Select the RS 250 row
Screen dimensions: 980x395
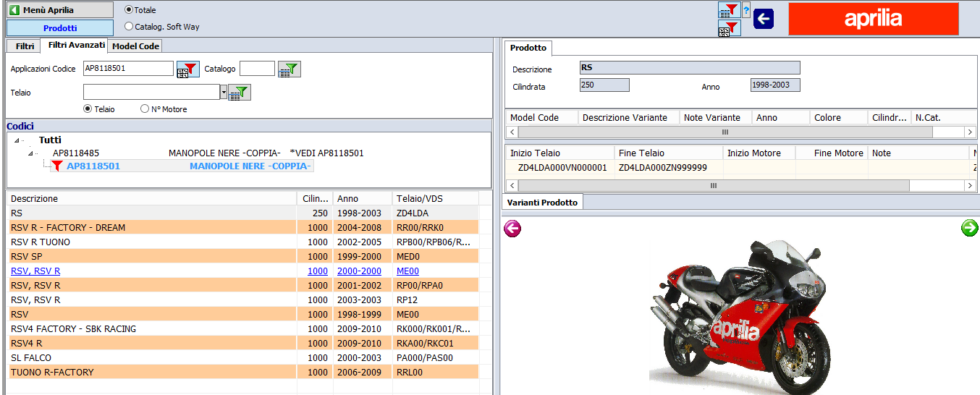coord(243,213)
